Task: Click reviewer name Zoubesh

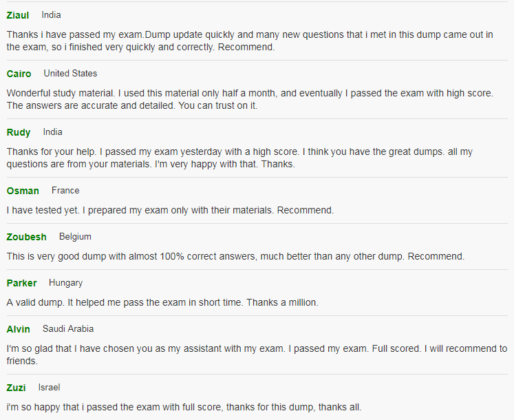Action: pos(27,237)
